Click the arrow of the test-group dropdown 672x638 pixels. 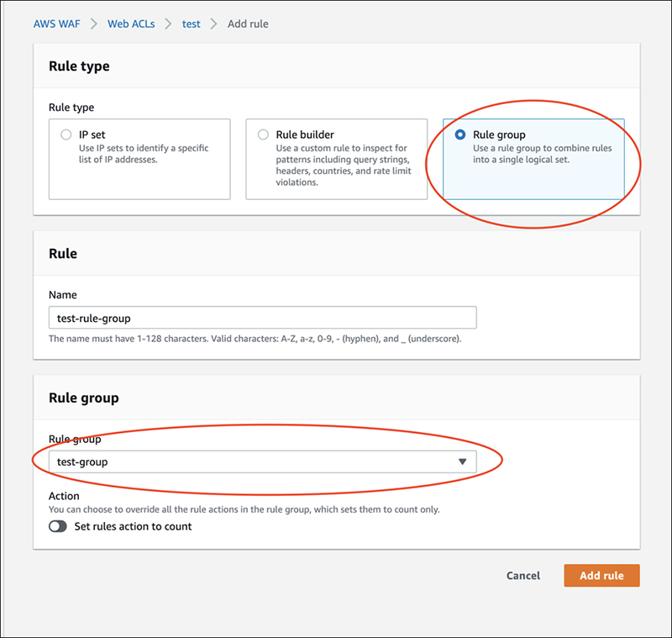[461, 461]
